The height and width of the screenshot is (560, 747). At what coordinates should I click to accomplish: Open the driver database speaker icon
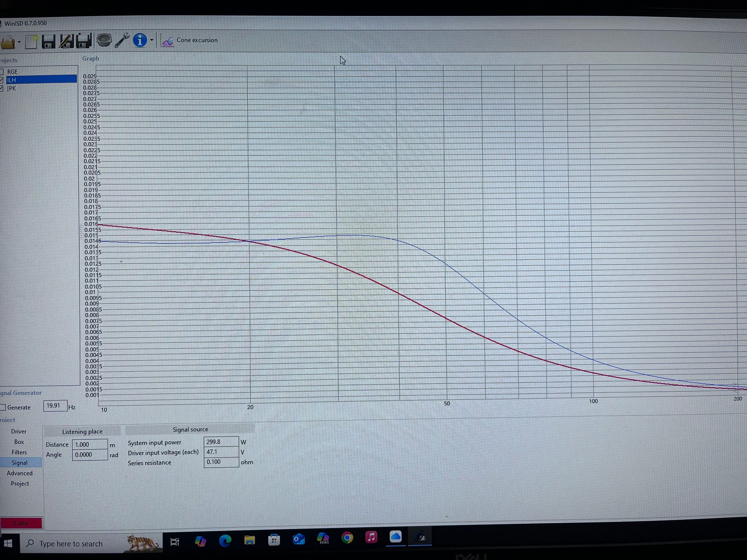[x=104, y=40]
